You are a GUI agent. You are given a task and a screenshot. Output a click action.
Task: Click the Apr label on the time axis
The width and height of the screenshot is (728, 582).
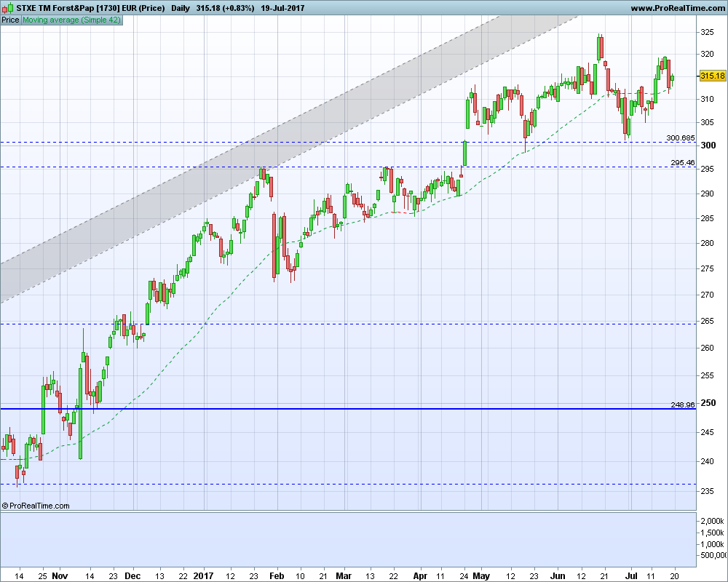coord(420,576)
